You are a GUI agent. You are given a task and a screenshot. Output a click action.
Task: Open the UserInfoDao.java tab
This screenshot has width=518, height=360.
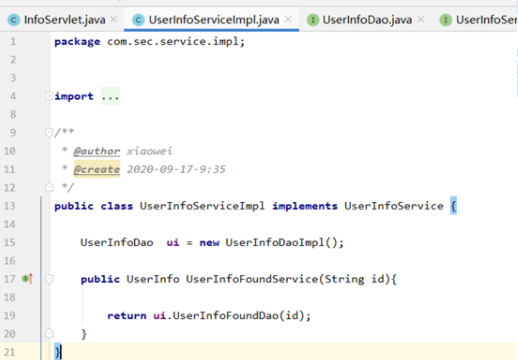coord(367,20)
